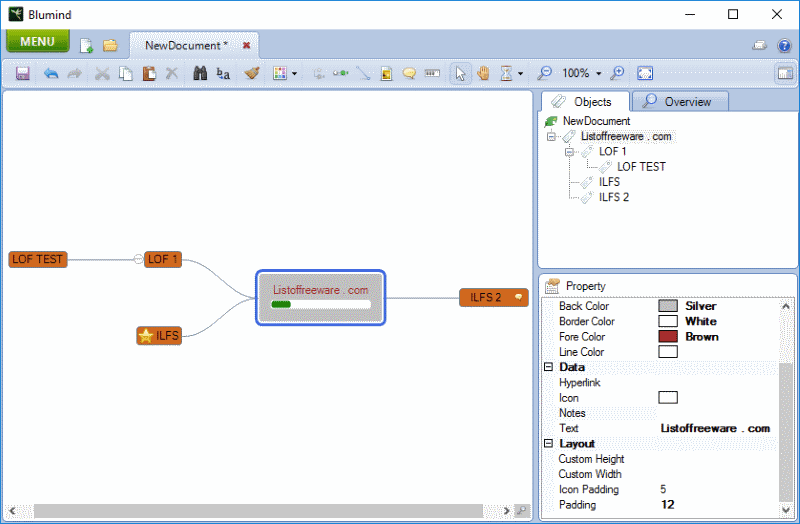This screenshot has width=800, height=524.
Task: Collapse the Layout property group
Action: [x=548, y=443]
